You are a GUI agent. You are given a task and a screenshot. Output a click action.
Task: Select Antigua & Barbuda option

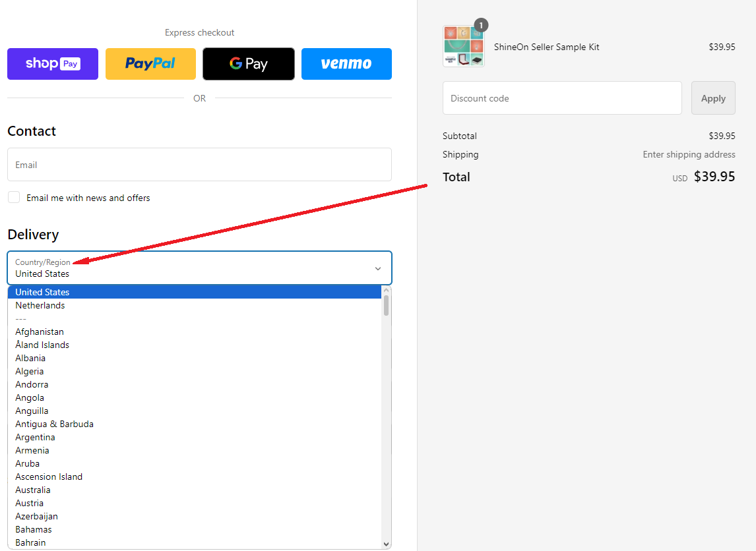tap(195, 424)
